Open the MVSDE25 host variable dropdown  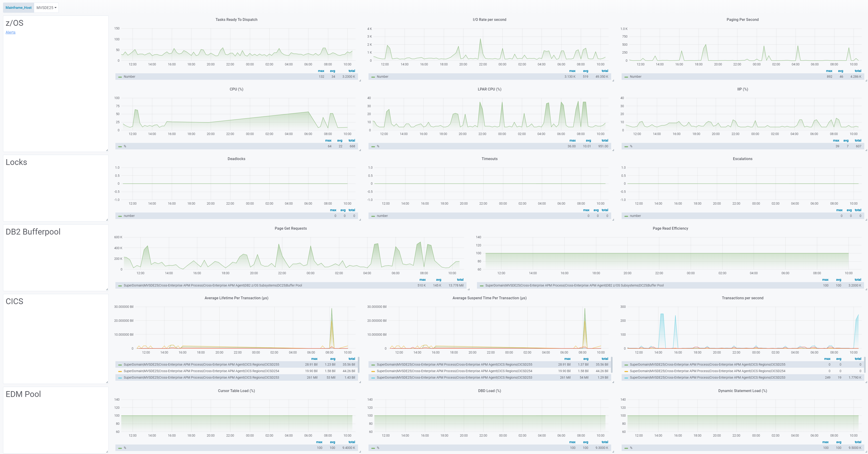click(x=46, y=7)
